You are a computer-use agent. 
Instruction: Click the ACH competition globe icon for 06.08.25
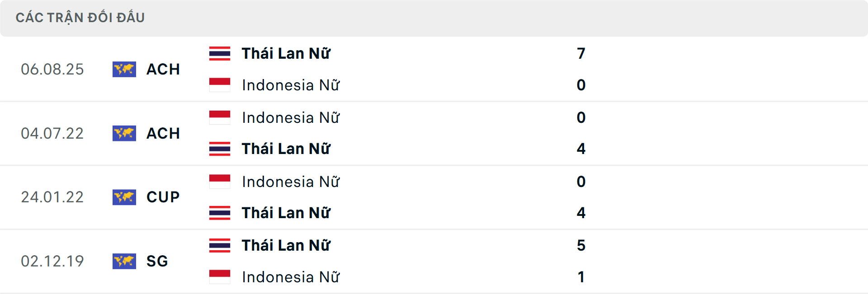tap(124, 69)
